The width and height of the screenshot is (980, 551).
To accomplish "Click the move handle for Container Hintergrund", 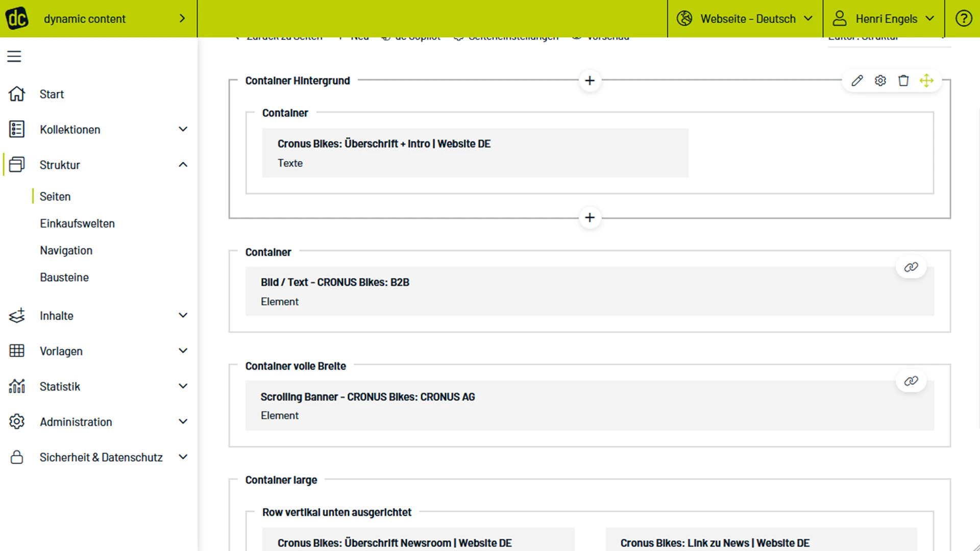I will click(926, 81).
